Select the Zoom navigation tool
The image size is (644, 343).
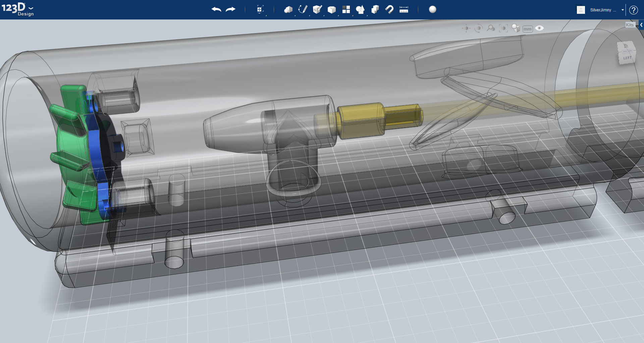click(x=491, y=28)
